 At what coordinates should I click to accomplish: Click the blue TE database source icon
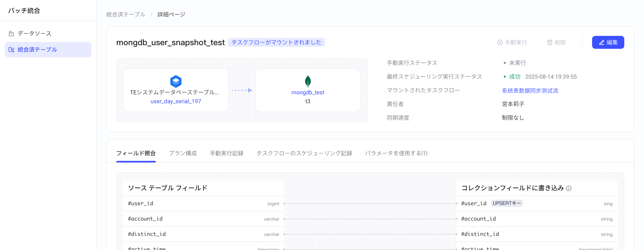click(x=176, y=81)
